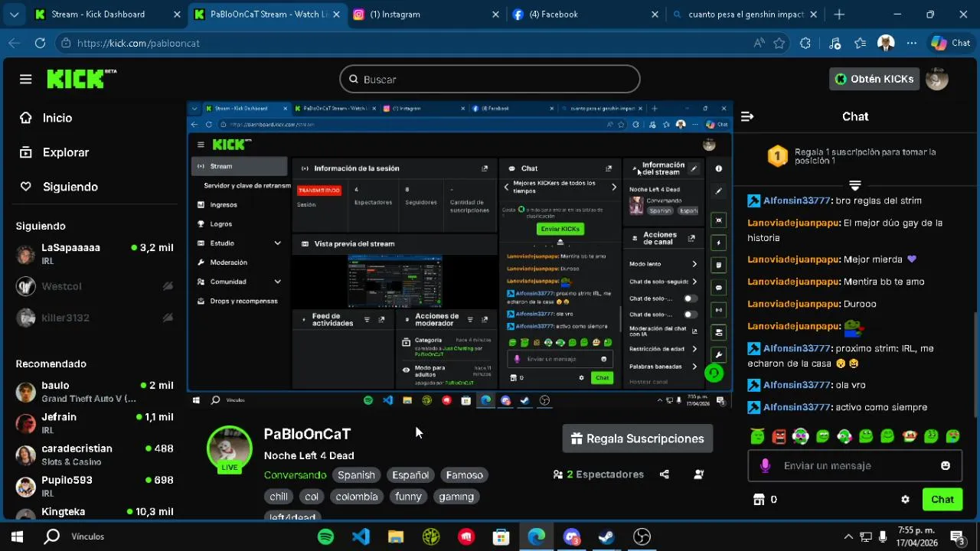Open Siguiendo in the sidebar
980x551 pixels.
tap(70, 187)
